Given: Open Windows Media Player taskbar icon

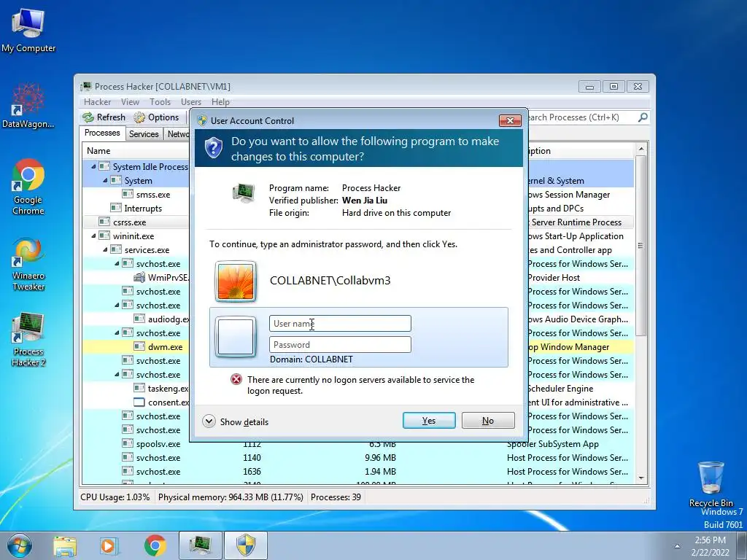Looking at the screenshot, I should pos(109,545).
